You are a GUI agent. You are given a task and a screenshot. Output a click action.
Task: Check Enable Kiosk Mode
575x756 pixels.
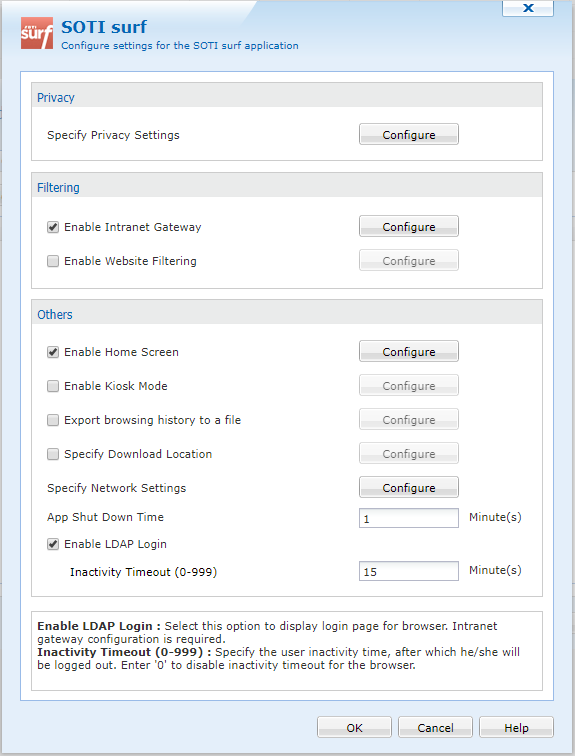[x=53, y=386]
